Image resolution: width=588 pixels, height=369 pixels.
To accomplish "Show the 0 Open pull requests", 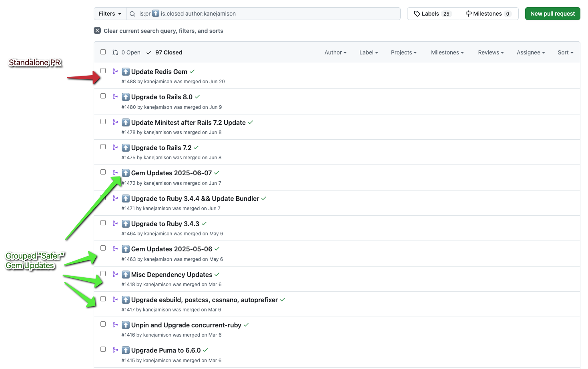I will coord(126,52).
